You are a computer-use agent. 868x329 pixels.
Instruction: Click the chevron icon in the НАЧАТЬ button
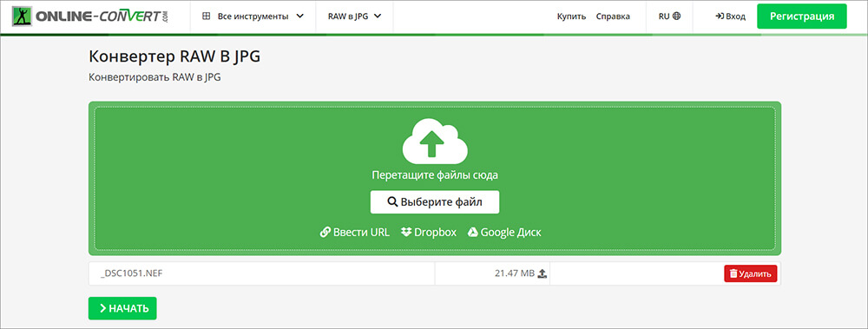(x=103, y=308)
